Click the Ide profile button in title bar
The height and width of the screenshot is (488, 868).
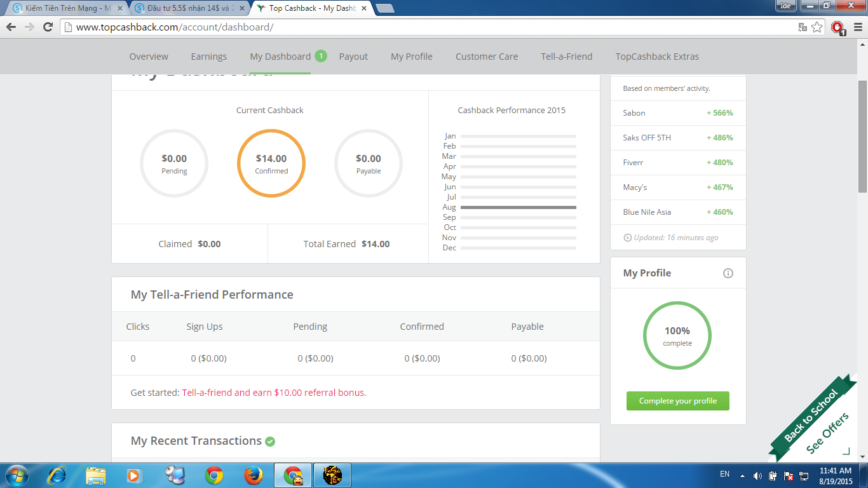click(786, 6)
